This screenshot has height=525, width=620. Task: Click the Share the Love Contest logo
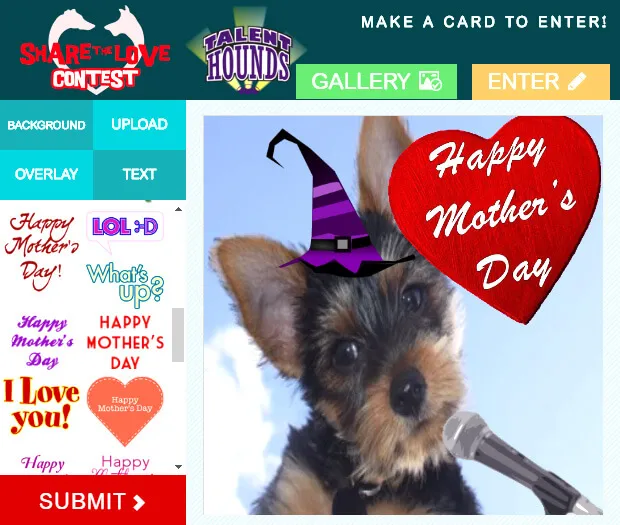tap(95, 51)
